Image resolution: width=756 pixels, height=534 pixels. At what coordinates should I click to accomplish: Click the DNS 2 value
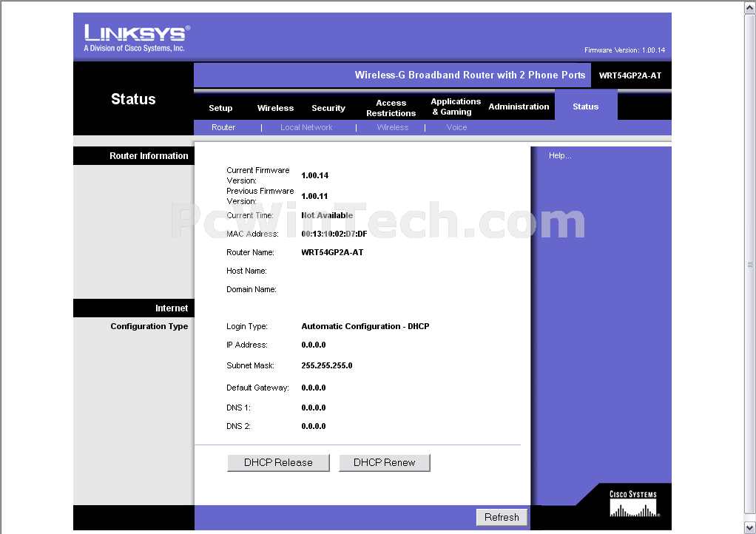pos(314,426)
